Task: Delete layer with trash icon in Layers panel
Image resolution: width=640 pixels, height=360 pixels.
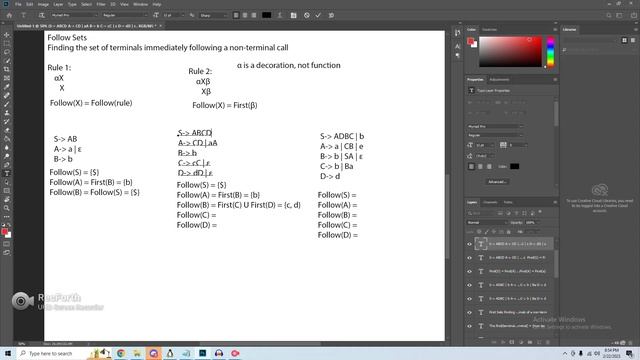Action: (x=548, y=342)
